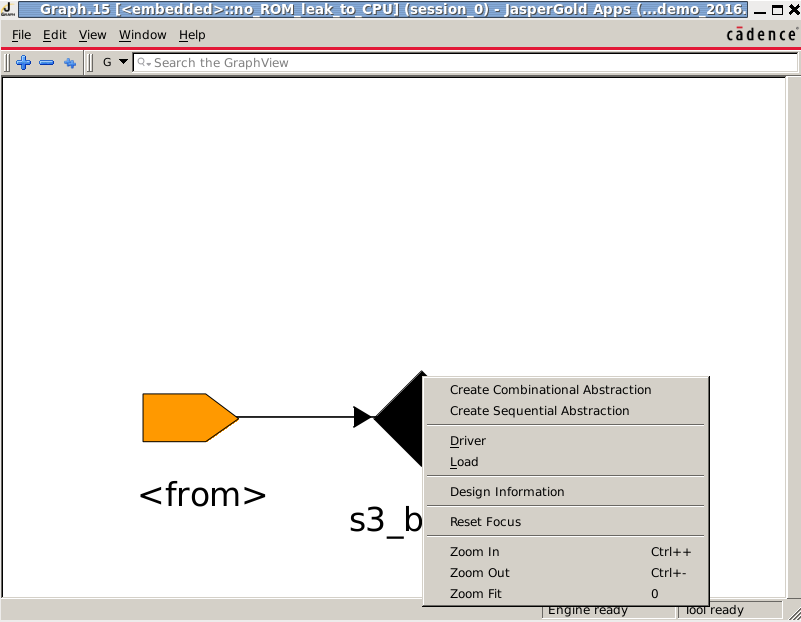Click the Tool ready status text
The width and height of the screenshot is (801, 622).
[715, 610]
